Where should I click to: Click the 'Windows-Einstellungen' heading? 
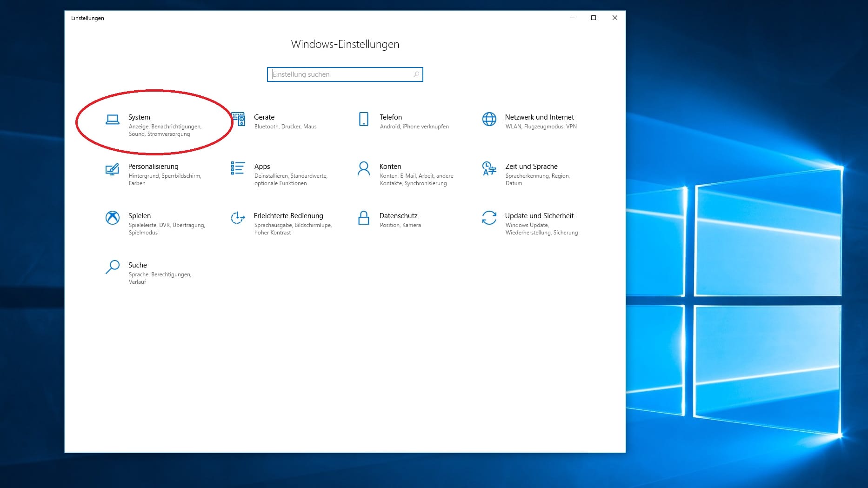point(345,44)
